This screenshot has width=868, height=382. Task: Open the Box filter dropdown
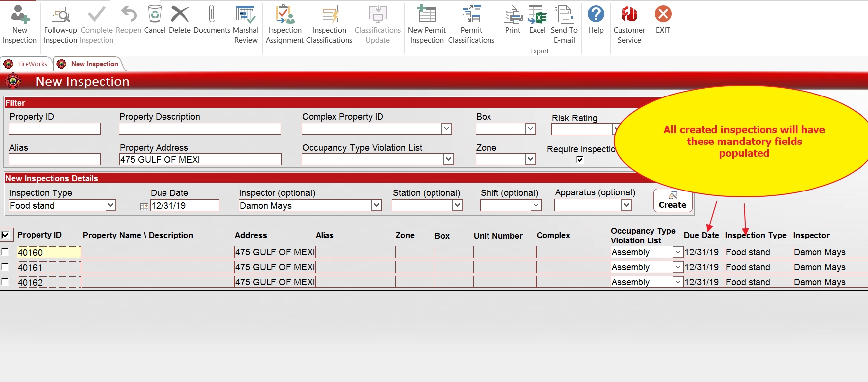pos(531,129)
